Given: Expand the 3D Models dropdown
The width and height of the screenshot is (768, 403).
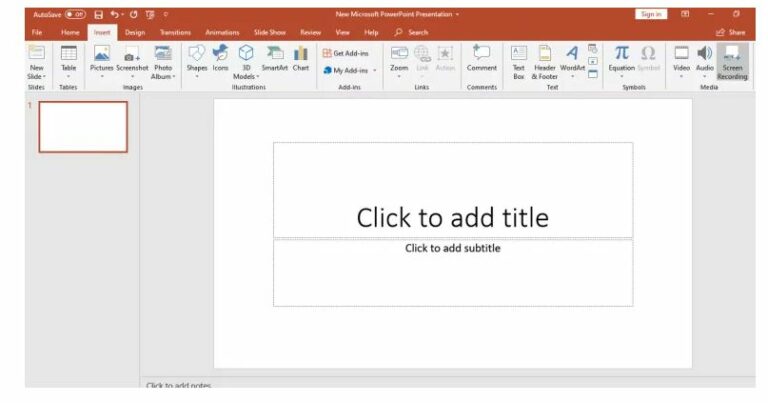Looking at the screenshot, I should pos(245,76).
